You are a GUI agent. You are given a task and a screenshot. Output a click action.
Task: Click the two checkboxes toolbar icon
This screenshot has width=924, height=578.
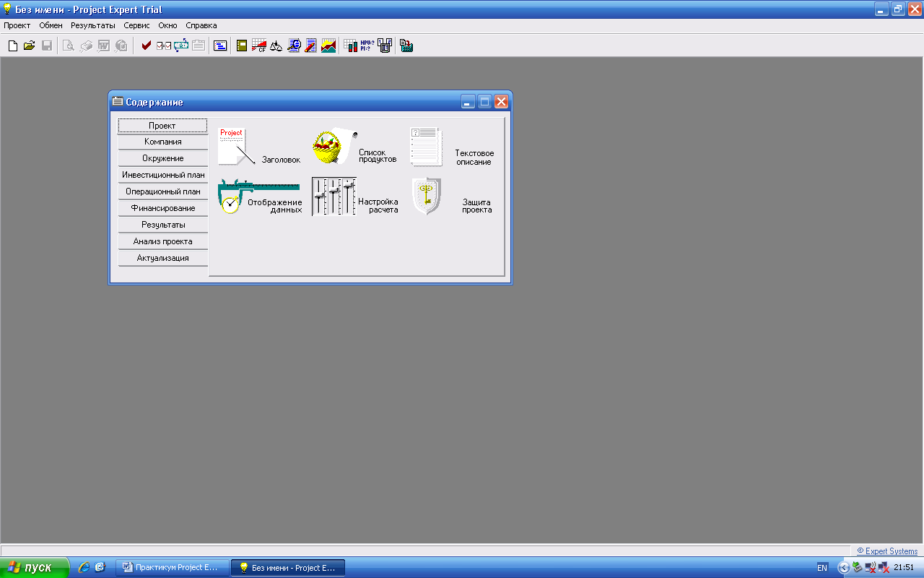(x=164, y=46)
